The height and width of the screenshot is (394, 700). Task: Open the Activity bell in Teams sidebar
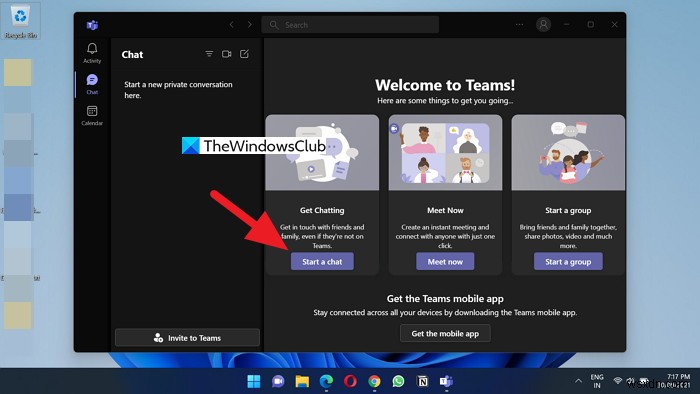pyautogui.click(x=92, y=53)
